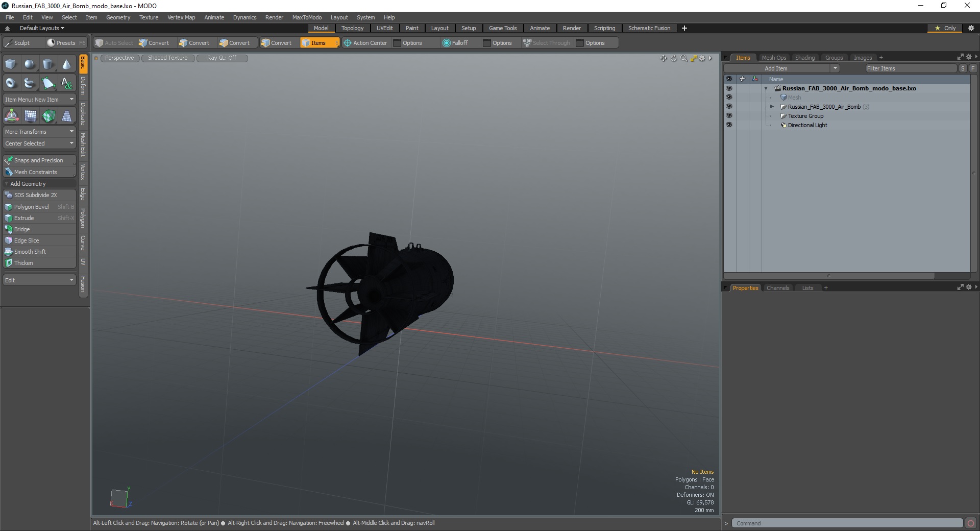Select the Soft grid deform tool
Viewport: 980px width, 531px height.
30,116
